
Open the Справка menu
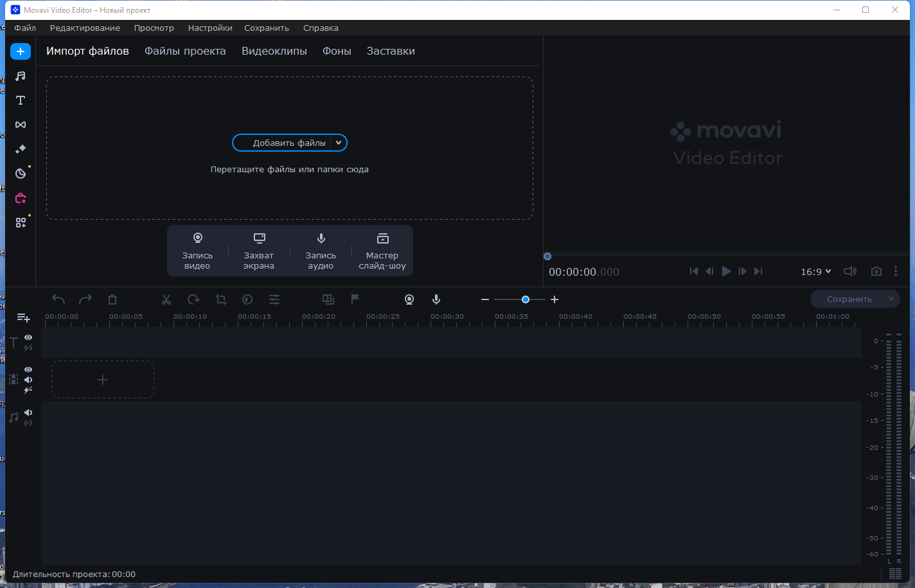pyautogui.click(x=321, y=28)
